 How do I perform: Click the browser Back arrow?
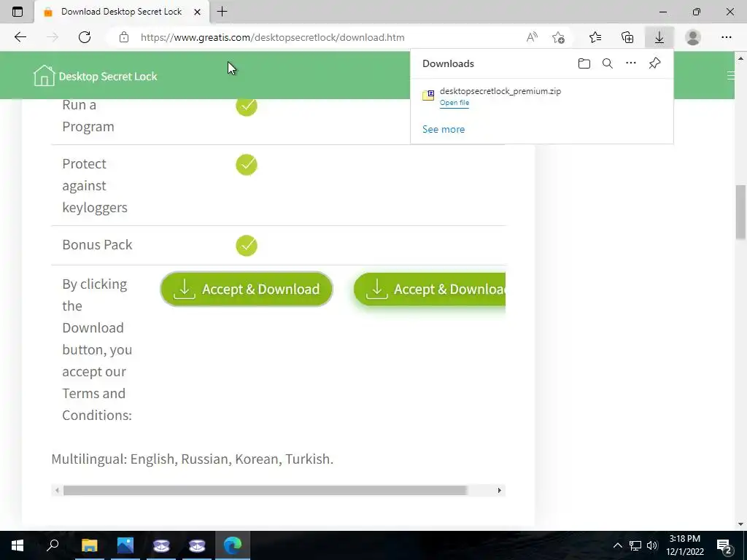20,37
